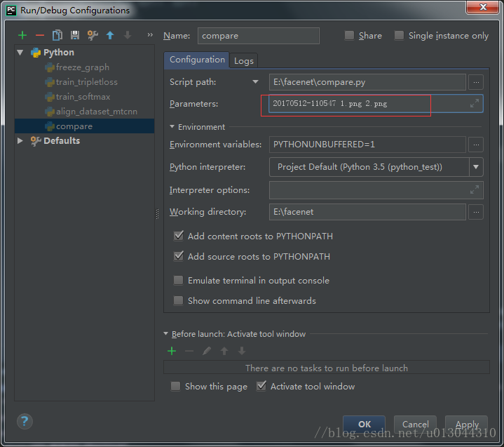
Task: Open help with the question mark icon
Action: coord(25,421)
